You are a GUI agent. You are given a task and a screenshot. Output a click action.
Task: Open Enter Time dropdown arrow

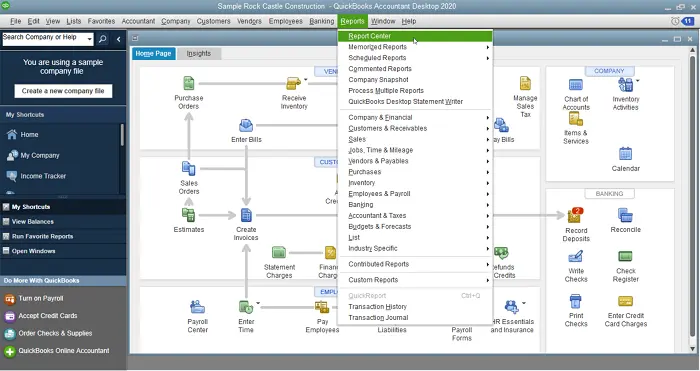click(x=258, y=304)
